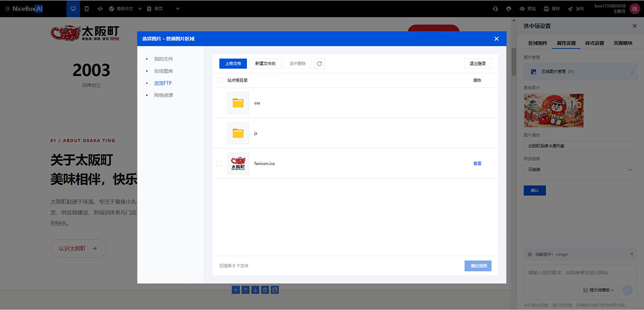
Task: Click the 查看 link for favicon.ico
Action: [477, 163]
